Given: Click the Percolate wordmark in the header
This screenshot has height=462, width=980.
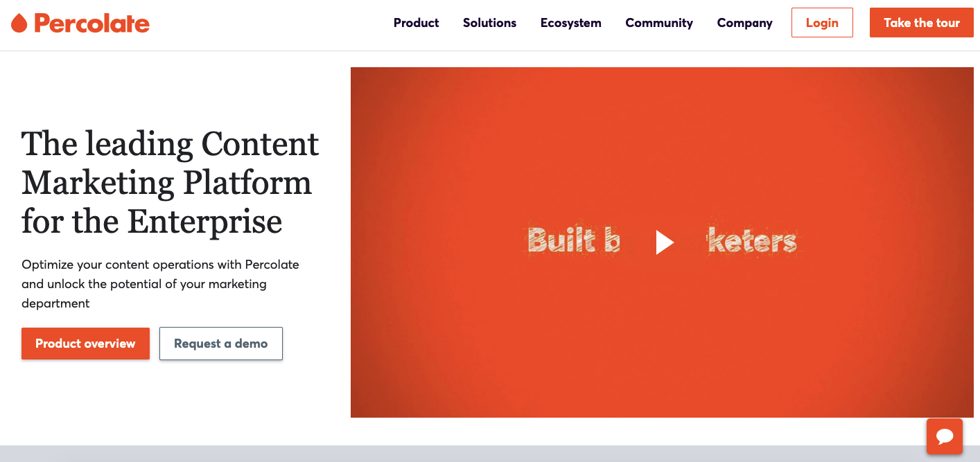Looking at the screenshot, I should coord(91,23).
